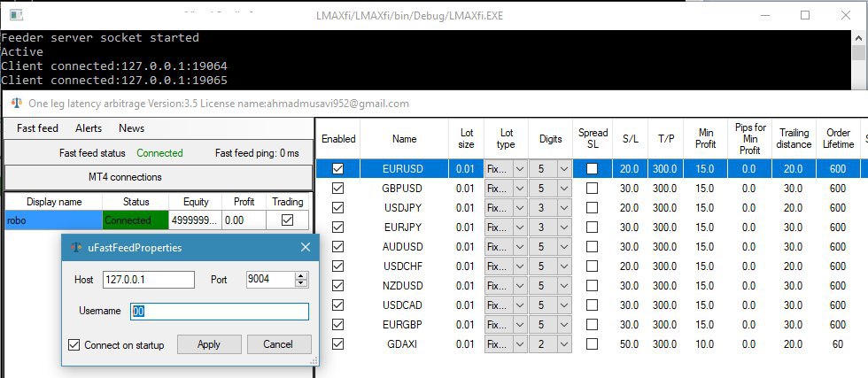Click Min Profit 10.0 for GDAXI
Screen dimensions: 868x378
(705, 344)
